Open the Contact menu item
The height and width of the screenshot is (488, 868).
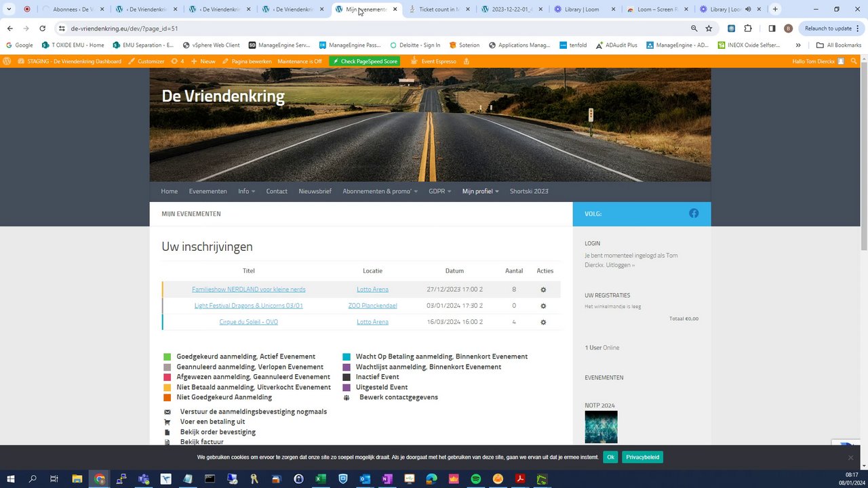click(x=277, y=191)
